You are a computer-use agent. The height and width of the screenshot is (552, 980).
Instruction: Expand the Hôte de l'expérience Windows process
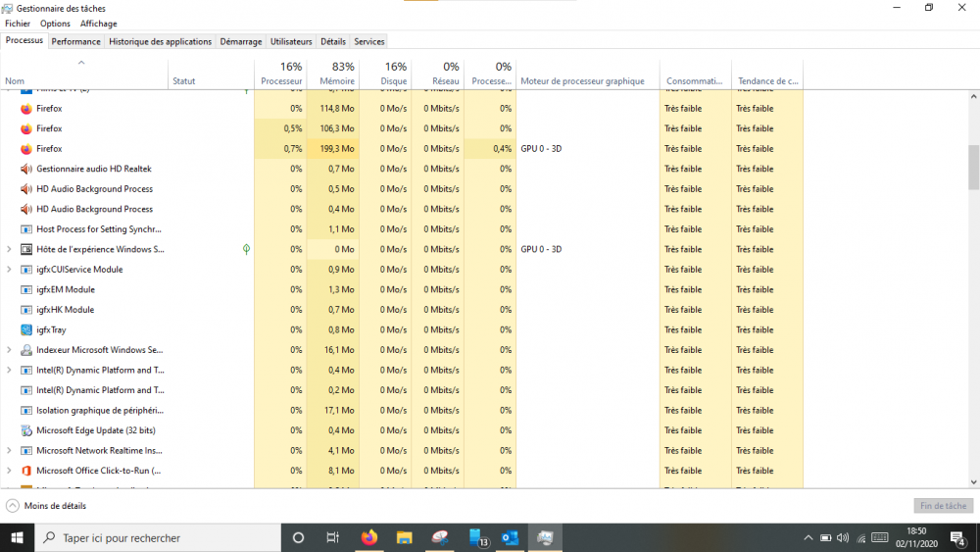[x=9, y=249]
